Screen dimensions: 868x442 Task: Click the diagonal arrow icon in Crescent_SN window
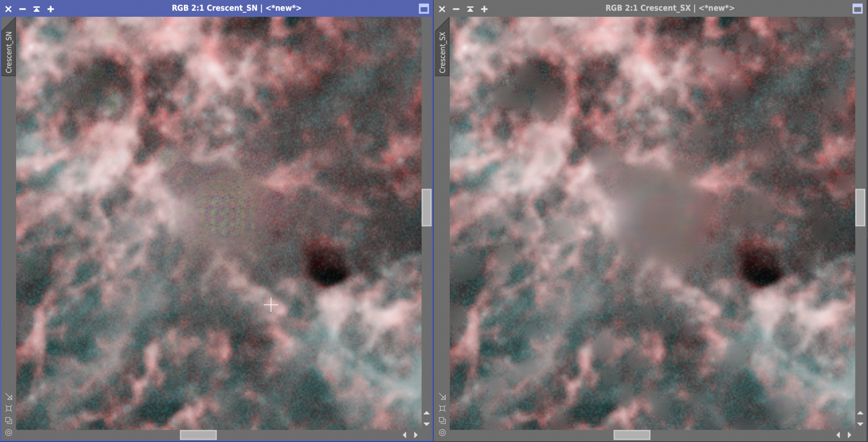9,397
